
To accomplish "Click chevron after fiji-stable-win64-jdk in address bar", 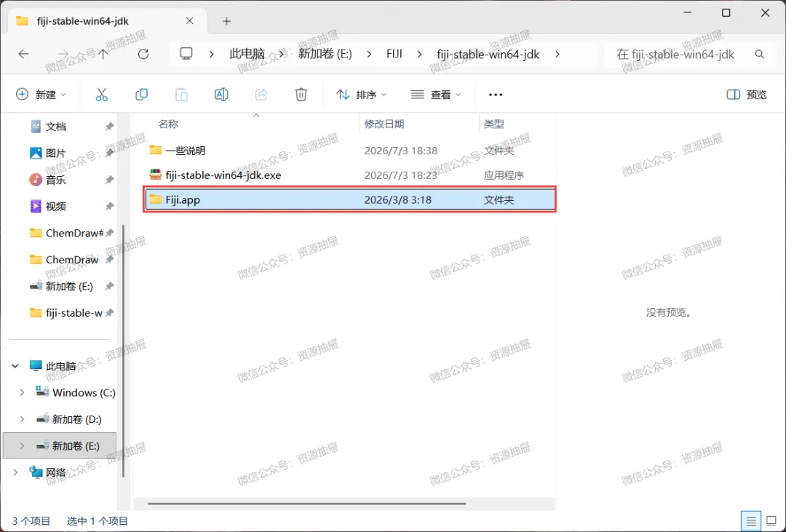I will [x=557, y=54].
